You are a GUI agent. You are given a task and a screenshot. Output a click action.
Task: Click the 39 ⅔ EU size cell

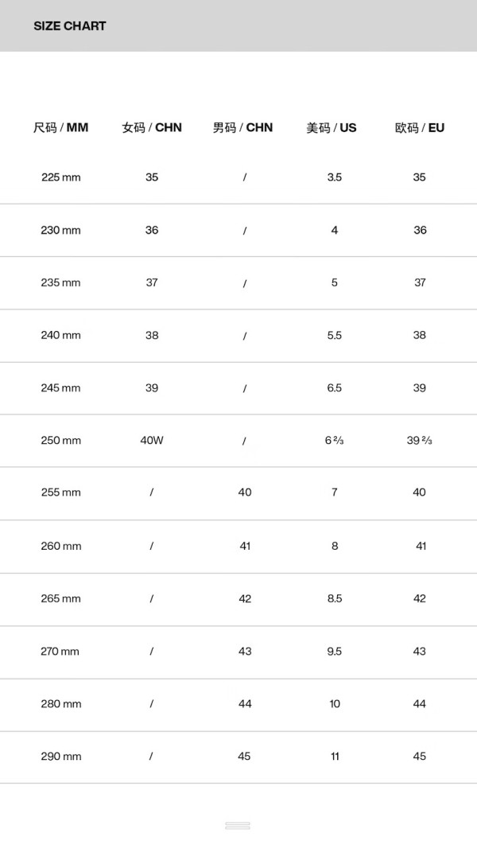point(420,441)
